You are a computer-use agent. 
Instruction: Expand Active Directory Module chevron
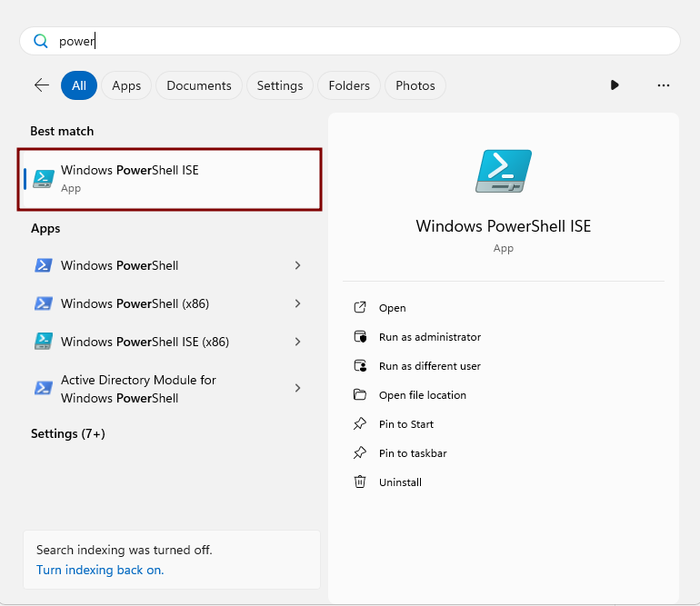tap(298, 388)
